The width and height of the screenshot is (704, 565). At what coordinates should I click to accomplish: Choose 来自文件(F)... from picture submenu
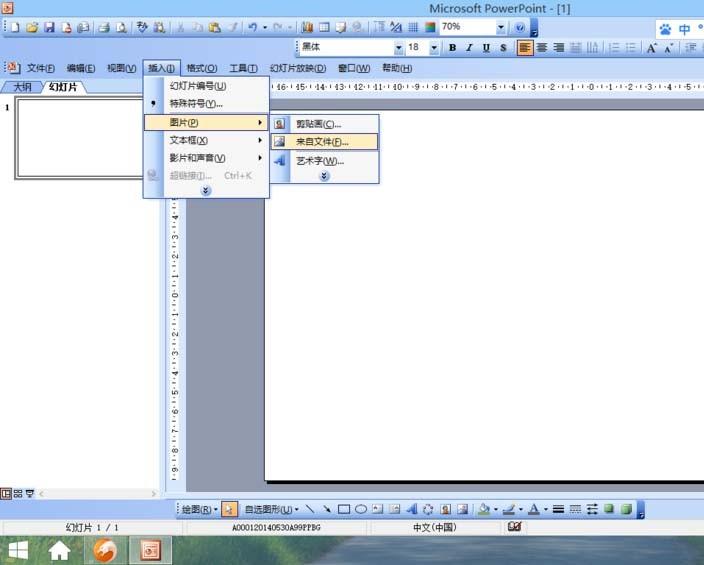[x=321, y=142]
